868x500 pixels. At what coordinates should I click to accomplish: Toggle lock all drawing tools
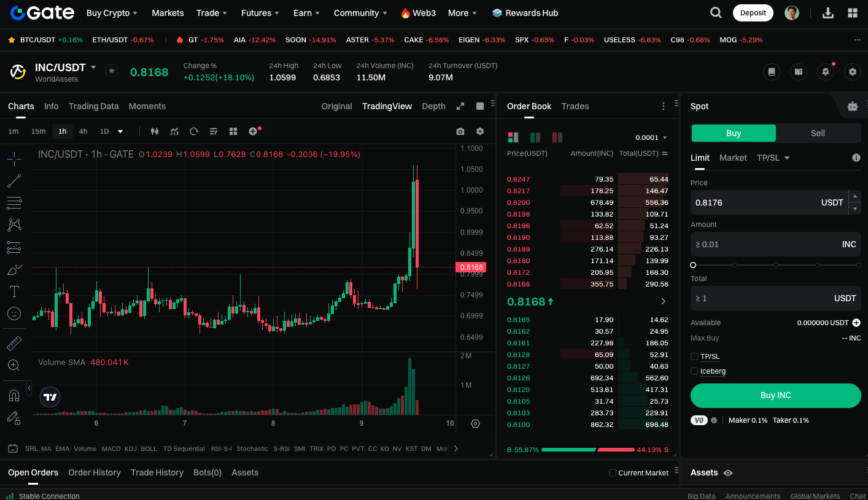[14, 418]
